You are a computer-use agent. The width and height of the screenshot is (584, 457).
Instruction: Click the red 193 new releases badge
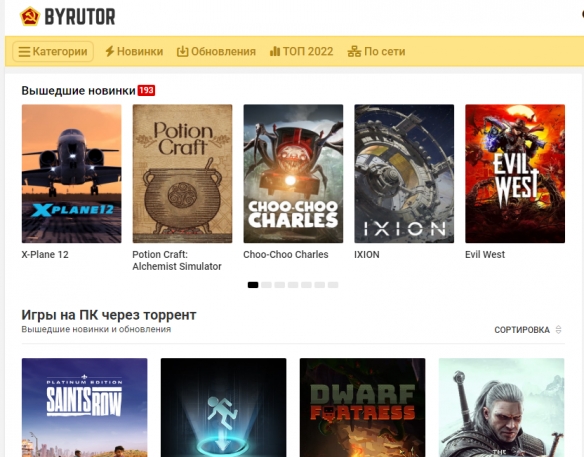tap(146, 91)
